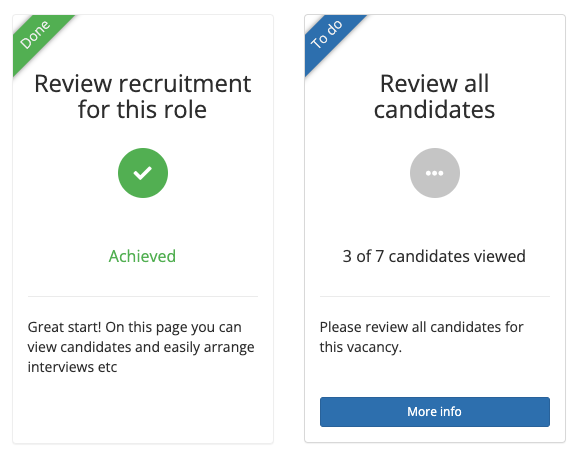Image resolution: width=583 pixels, height=461 pixels.
Task: Click the divider line below Achieved
Action: 143,297
